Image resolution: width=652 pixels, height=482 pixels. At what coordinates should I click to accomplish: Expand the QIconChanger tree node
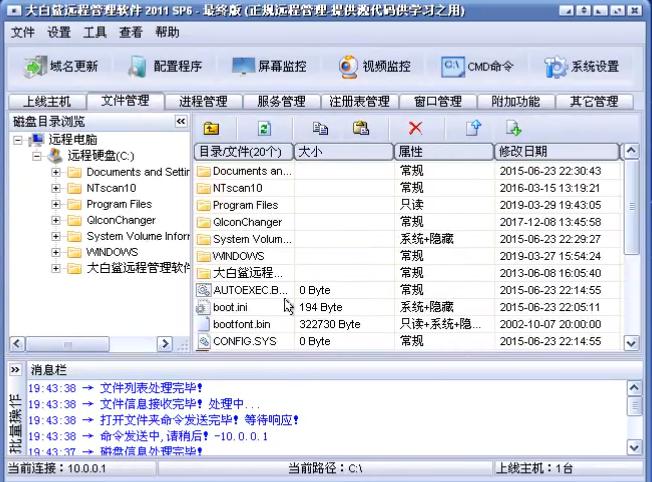pyautogui.click(x=56, y=220)
